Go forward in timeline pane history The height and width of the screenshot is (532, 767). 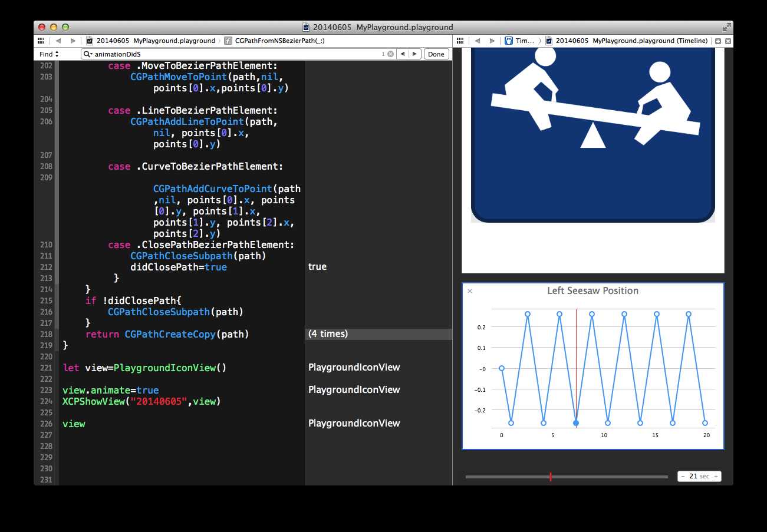tap(492, 41)
